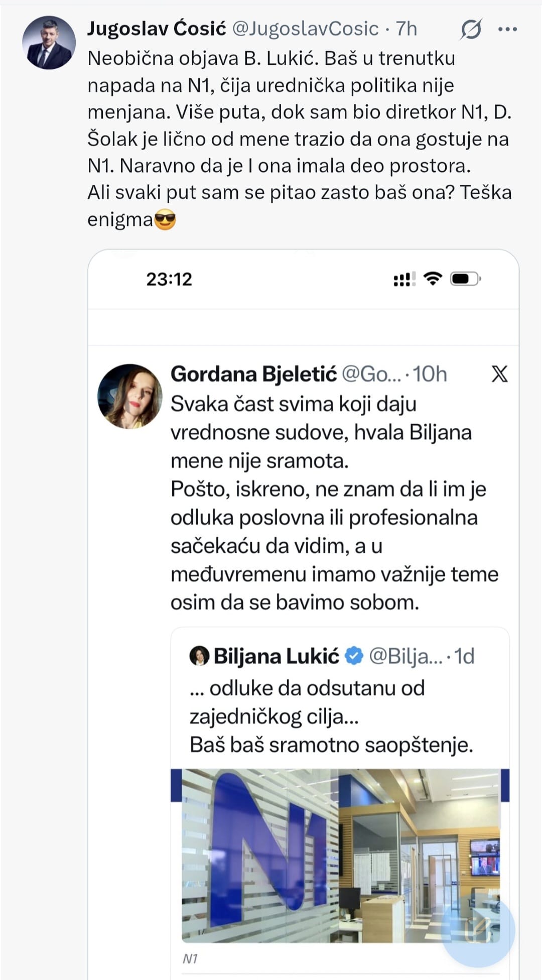The image size is (542, 980).
Task: Open Biljana Lukić's small avatar
Action: pos(199,656)
